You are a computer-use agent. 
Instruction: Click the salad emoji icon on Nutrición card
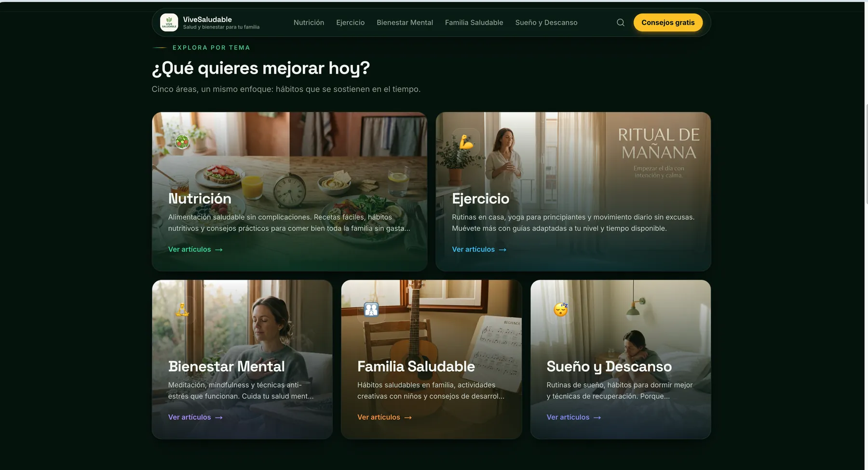182,142
